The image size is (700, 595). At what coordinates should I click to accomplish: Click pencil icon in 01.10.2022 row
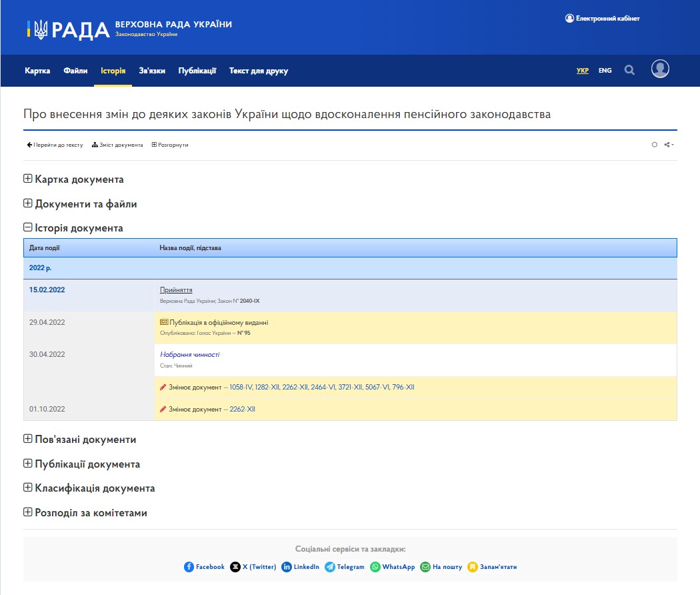tap(163, 409)
